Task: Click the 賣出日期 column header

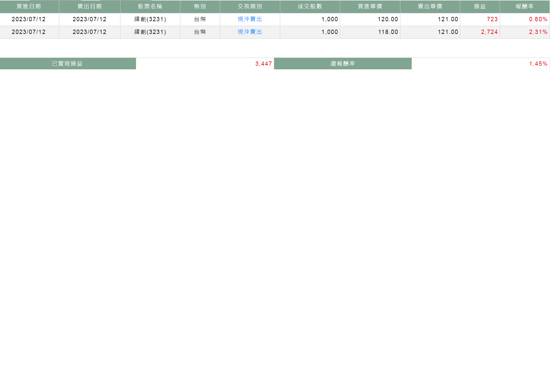Action: (x=90, y=7)
